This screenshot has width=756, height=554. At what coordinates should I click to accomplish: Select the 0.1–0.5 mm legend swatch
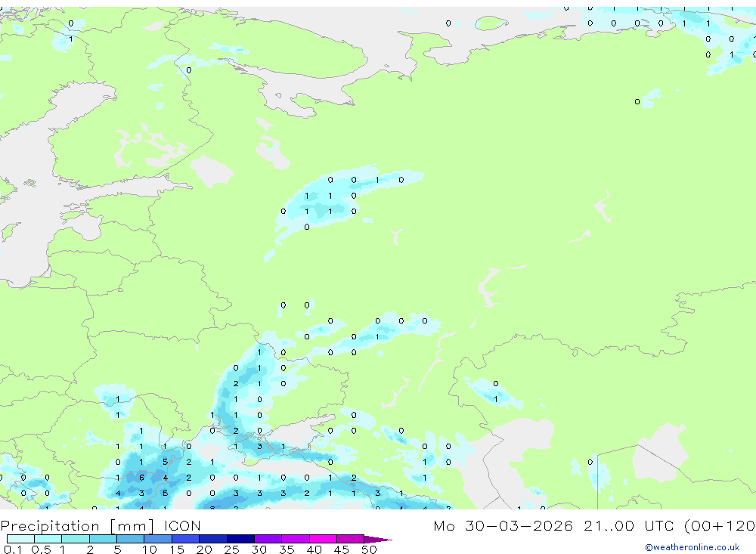[x=20, y=539]
